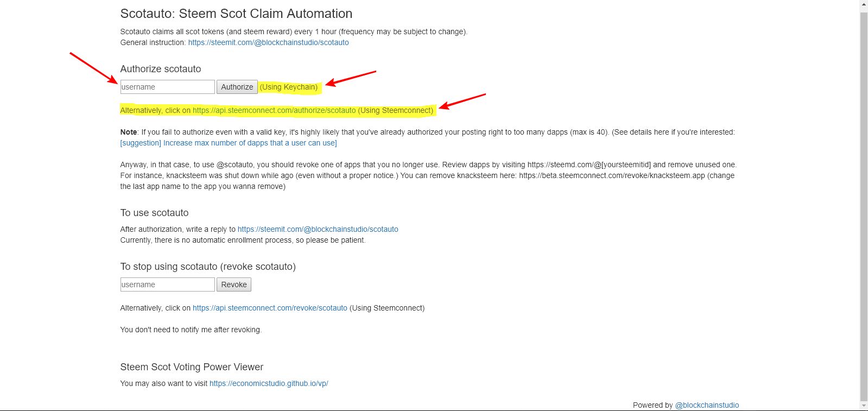The width and height of the screenshot is (868, 411).
Task: Click the Steem Scot Voting Power Viewer heading
Action: [192, 367]
